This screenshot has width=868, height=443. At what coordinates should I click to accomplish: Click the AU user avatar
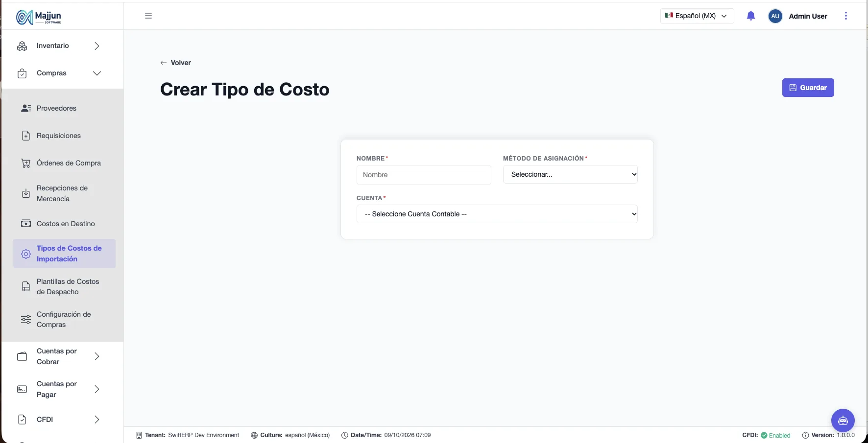click(775, 16)
